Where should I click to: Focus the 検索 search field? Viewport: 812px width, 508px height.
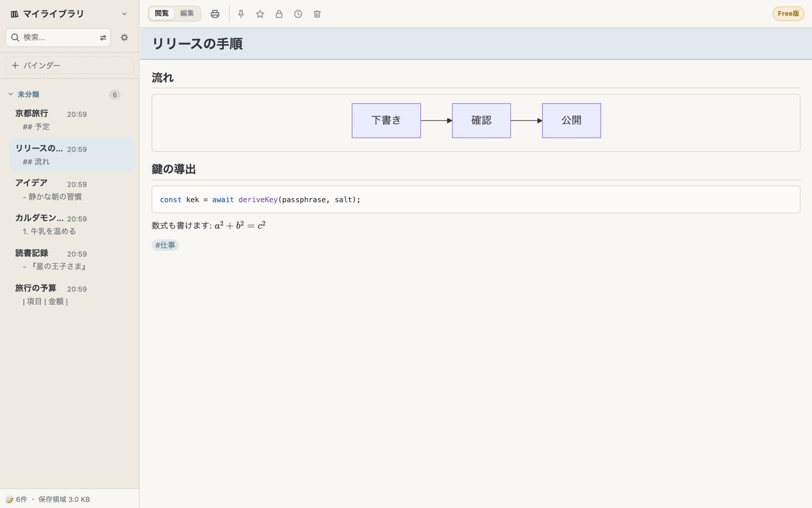58,38
